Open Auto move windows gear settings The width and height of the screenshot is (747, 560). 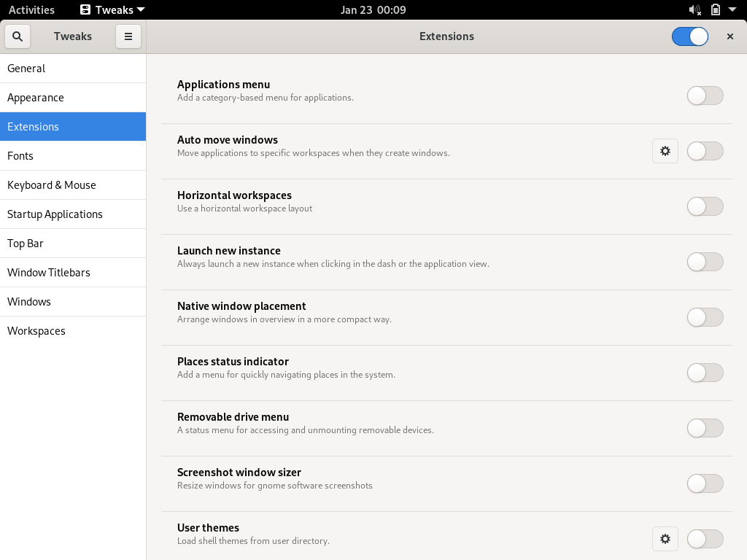pos(665,151)
